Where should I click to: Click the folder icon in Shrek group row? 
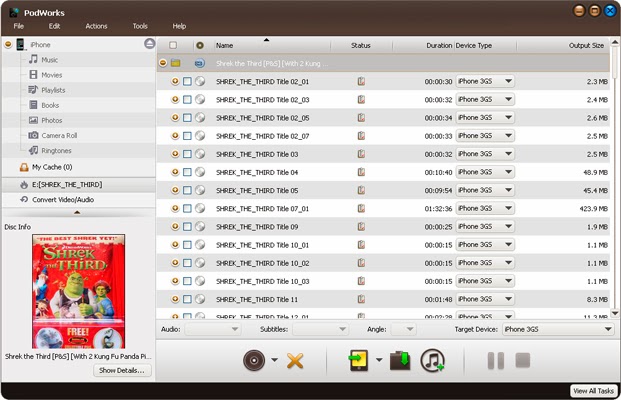tap(175, 63)
